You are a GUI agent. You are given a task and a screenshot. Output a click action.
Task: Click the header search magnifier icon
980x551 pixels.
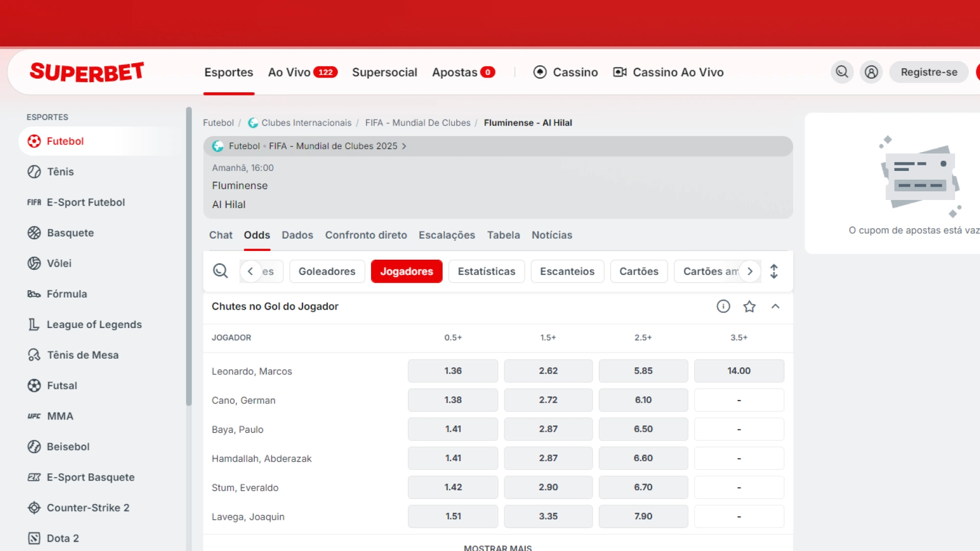coord(842,72)
